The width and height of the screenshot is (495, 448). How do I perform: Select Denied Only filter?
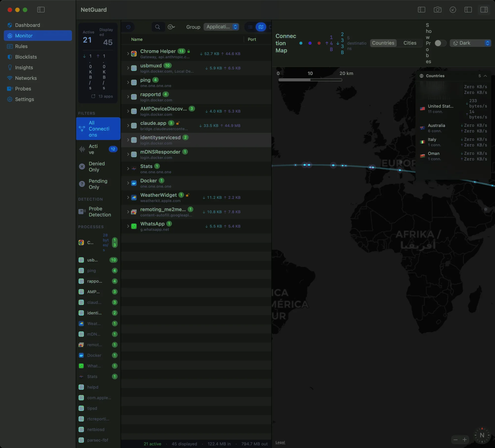98,167
